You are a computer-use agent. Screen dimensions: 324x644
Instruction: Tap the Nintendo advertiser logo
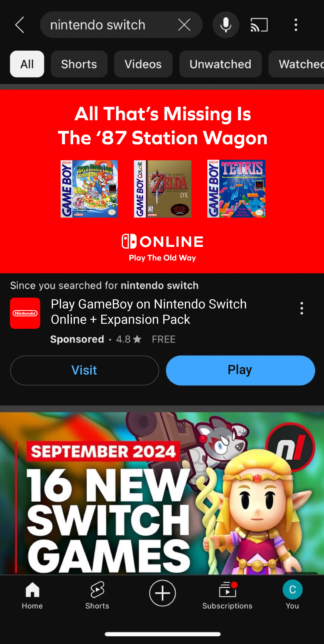tap(25, 313)
